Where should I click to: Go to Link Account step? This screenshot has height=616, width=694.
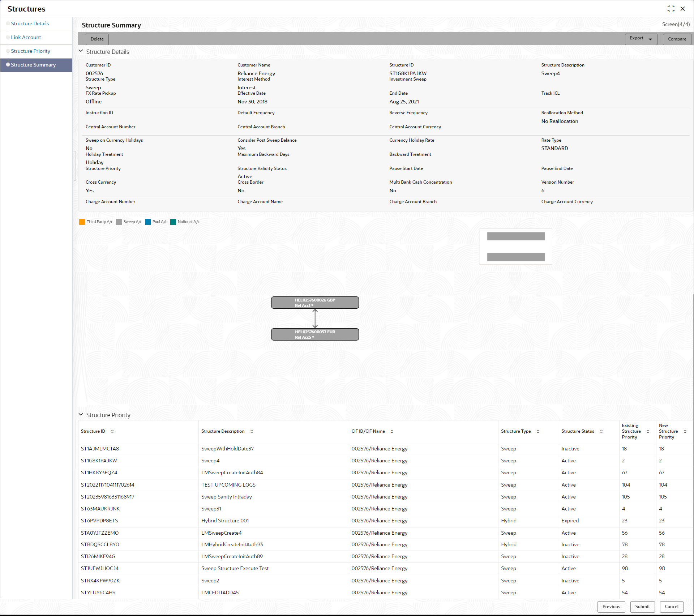[x=26, y=37]
